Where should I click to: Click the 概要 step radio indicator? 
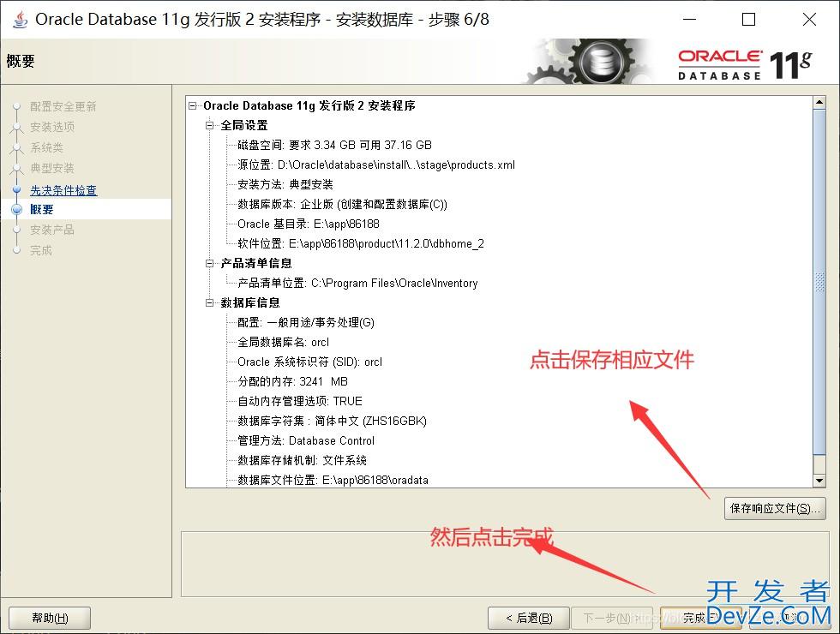click(x=16, y=209)
